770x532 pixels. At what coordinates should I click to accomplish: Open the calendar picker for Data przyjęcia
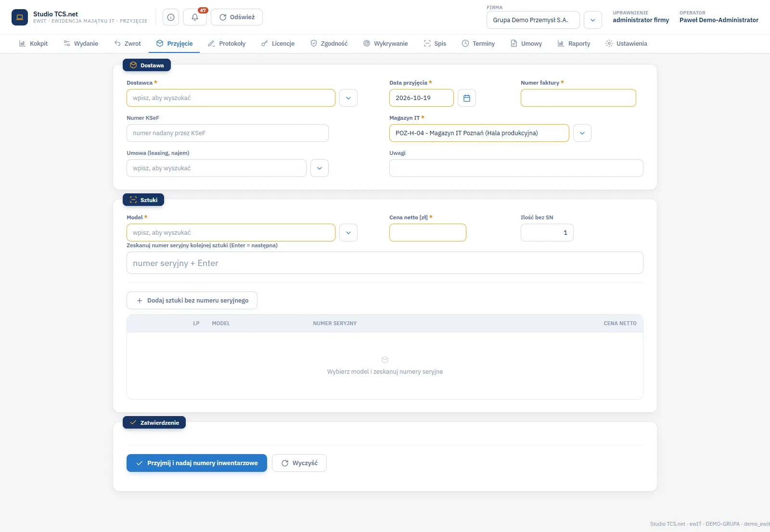point(467,98)
